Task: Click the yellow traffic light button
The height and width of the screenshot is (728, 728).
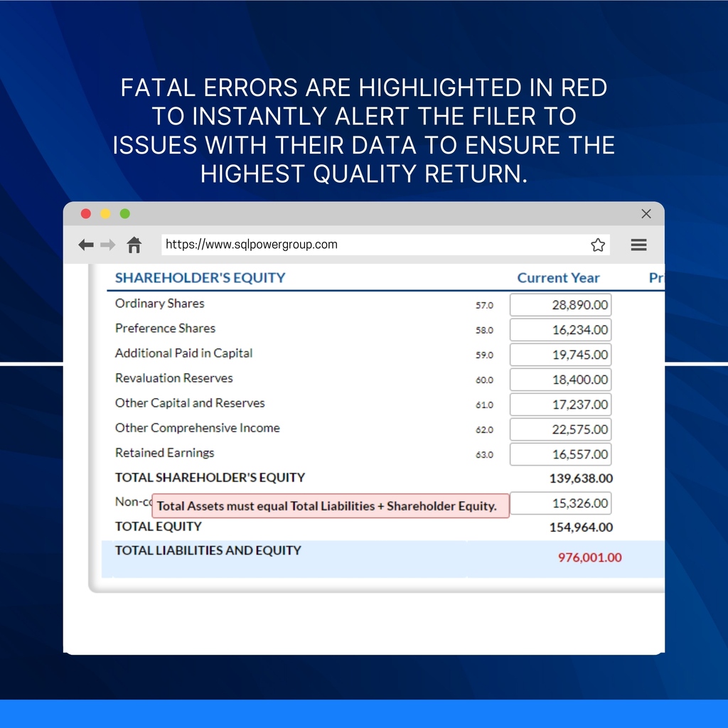Action: 105,213
